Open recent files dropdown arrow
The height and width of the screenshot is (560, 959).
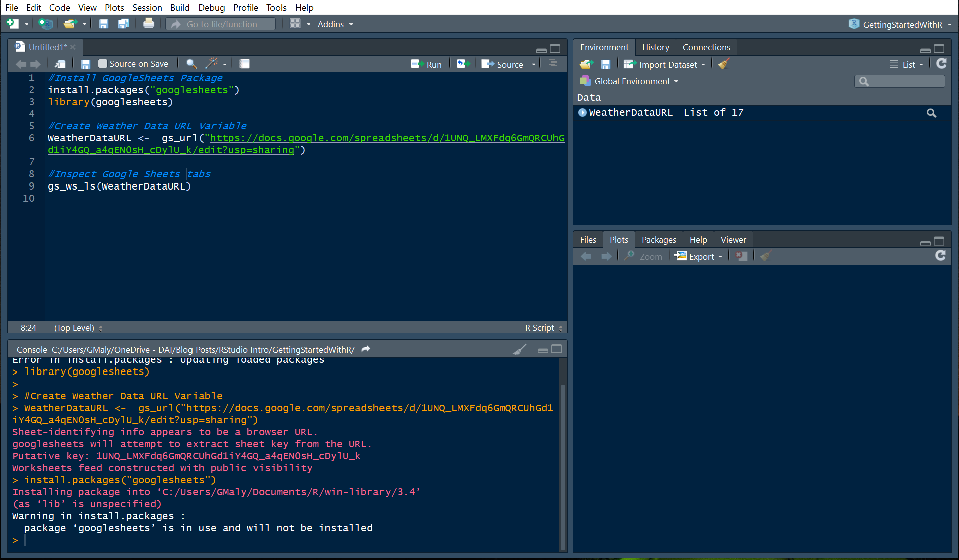click(84, 24)
